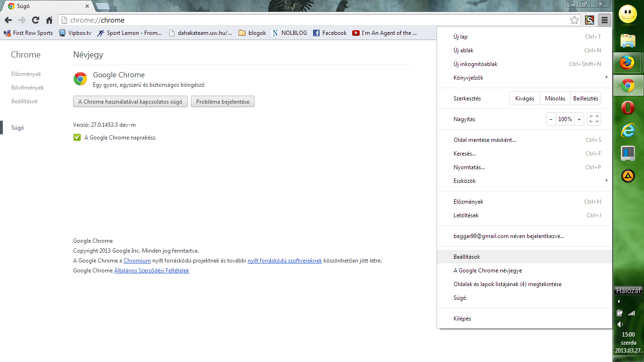Open the blogok bookmarks folder
The height and width of the screenshot is (362, 644).
252,33
